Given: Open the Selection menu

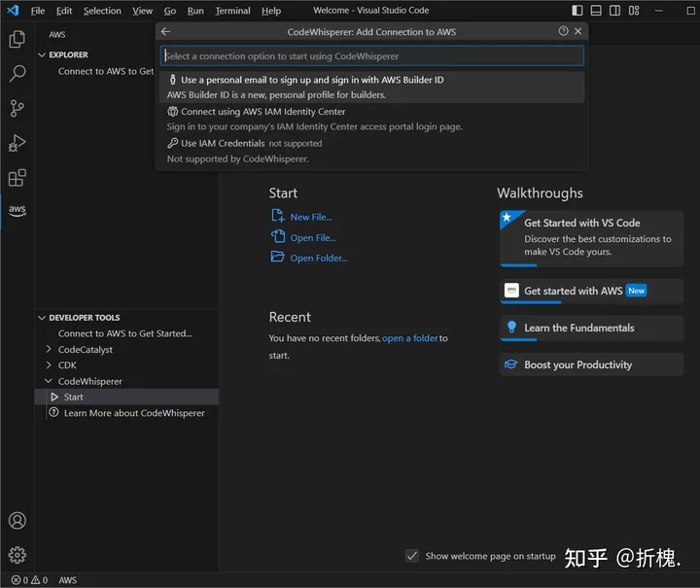Looking at the screenshot, I should coord(102,11).
